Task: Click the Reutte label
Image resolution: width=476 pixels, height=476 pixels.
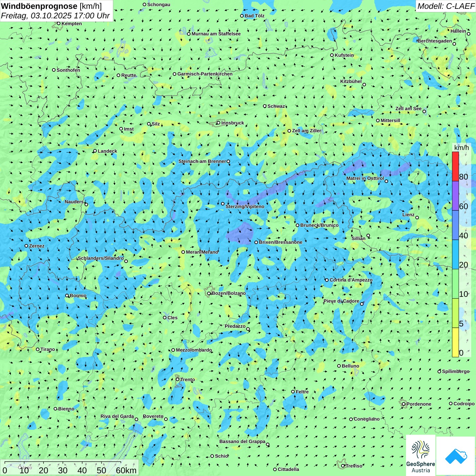Action: click(x=129, y=75)
